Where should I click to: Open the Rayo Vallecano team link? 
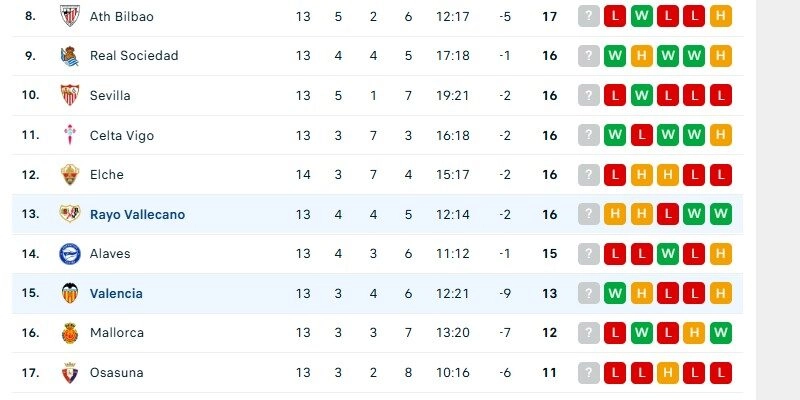[x=137, y=214]
